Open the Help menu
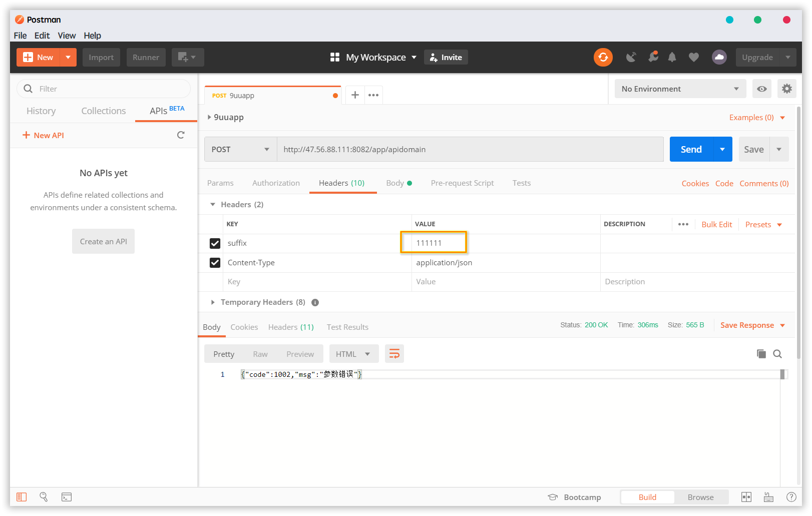 coord(93,36)
